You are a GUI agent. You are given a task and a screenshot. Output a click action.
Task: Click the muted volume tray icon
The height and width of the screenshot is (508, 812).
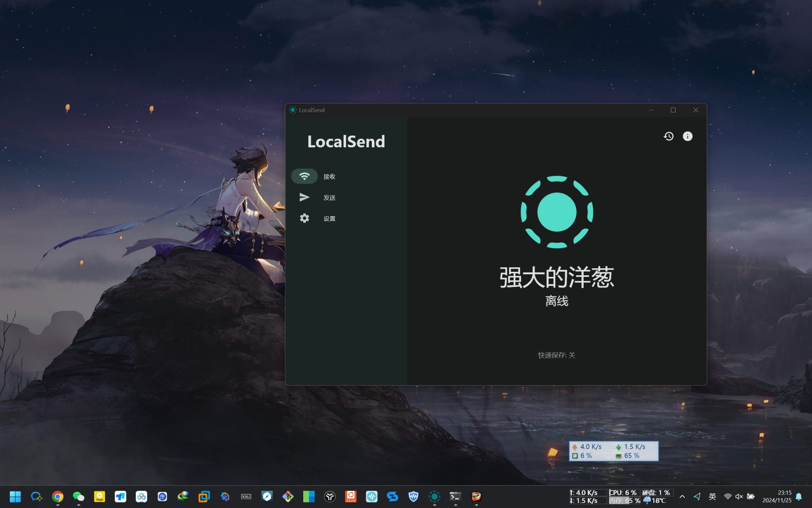point(739,496)
